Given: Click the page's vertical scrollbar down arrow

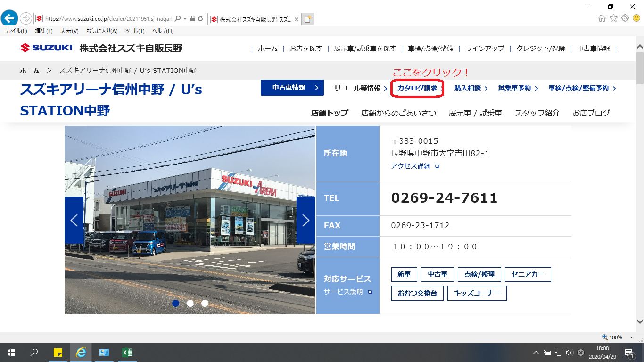Looking at the screenshot, I should click(640, 321).
